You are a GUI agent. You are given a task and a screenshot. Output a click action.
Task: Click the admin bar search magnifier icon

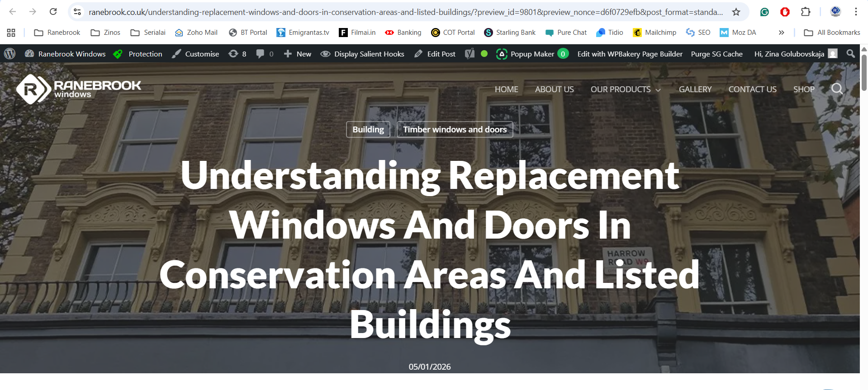(850, 54)
